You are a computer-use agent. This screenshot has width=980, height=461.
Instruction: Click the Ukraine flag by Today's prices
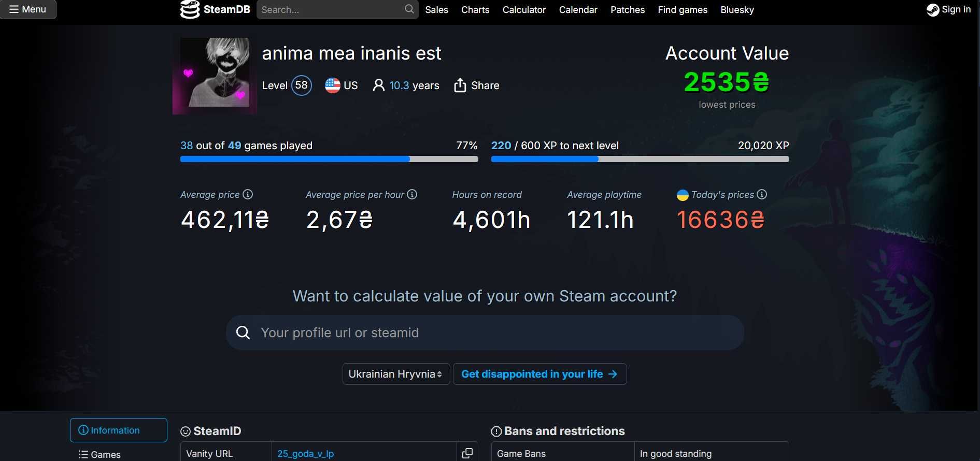(683, 195)
